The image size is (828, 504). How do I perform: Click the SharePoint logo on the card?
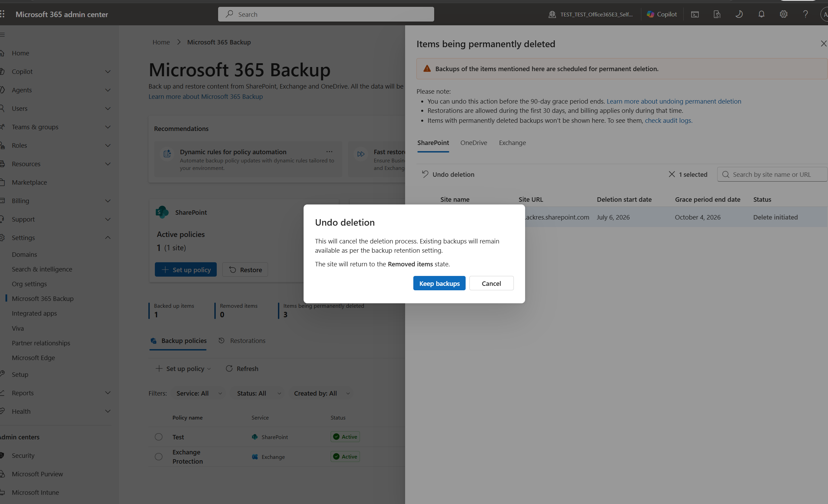(162, 212)
